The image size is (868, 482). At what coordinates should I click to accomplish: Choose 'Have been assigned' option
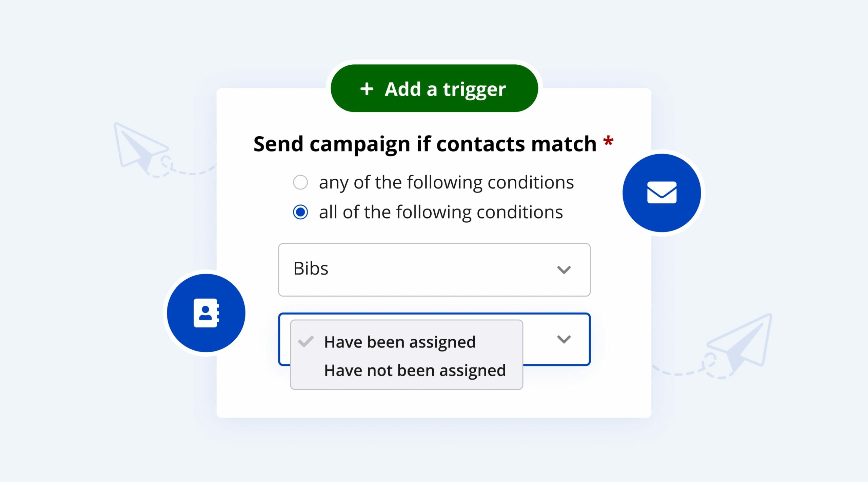point(400,342)
